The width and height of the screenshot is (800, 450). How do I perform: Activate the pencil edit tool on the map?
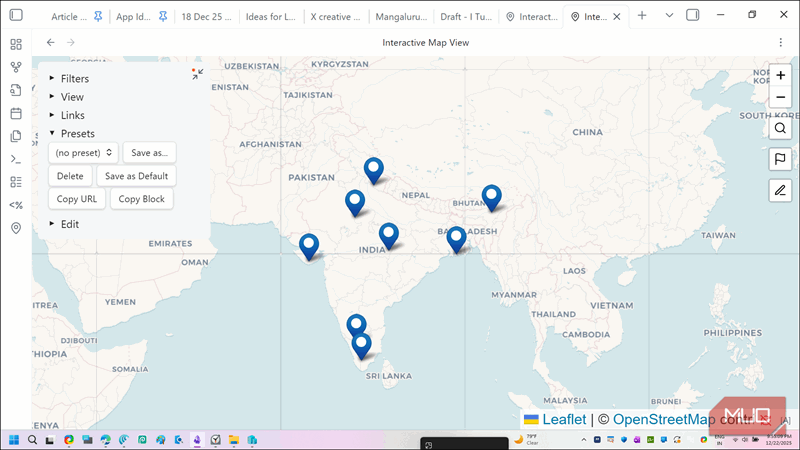(781, 190)
